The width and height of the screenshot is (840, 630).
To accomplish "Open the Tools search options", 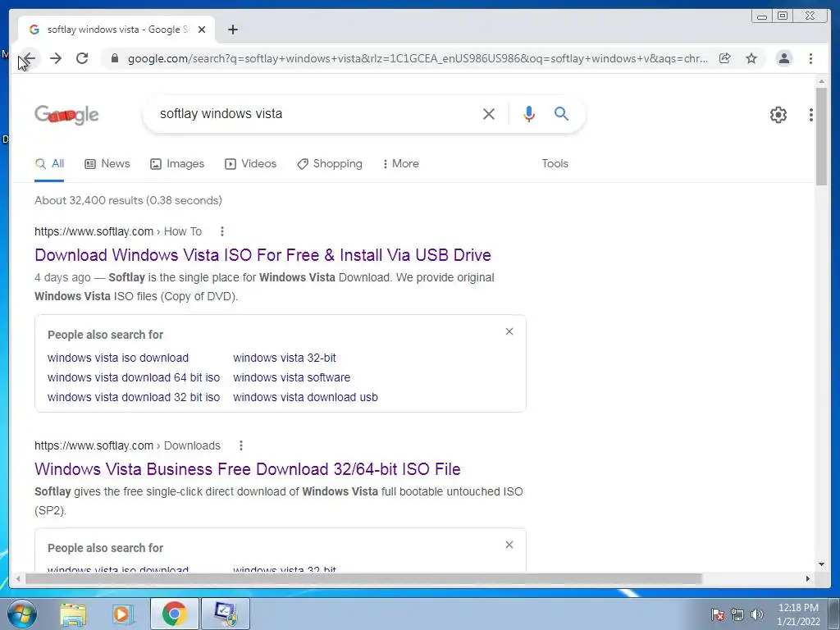I will tap(555, 164).
